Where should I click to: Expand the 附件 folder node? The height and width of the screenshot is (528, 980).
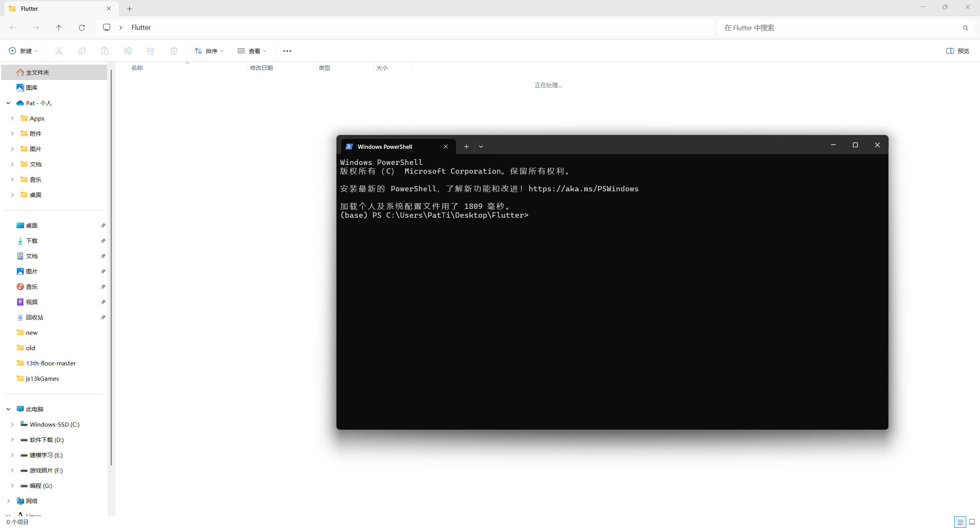click(12, 134)
